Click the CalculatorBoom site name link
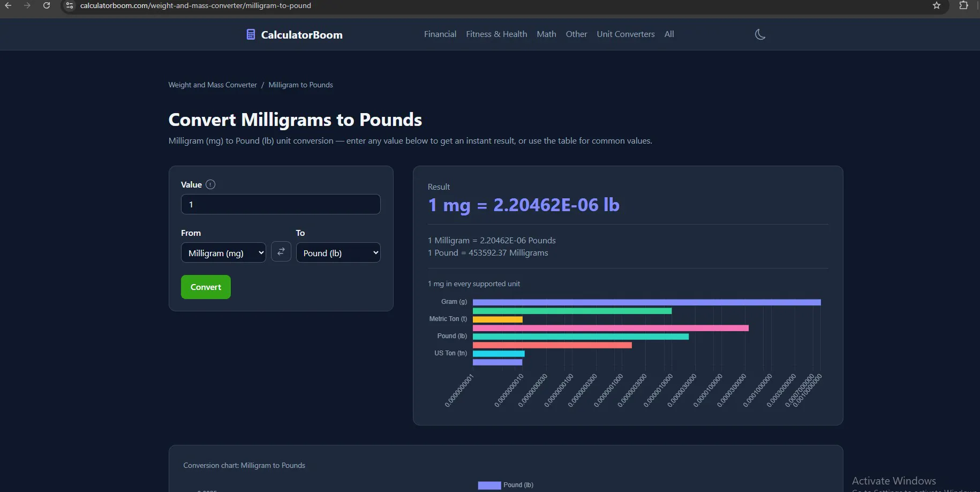The width and height of the screenshot is (980, 492). pos(301,35)
